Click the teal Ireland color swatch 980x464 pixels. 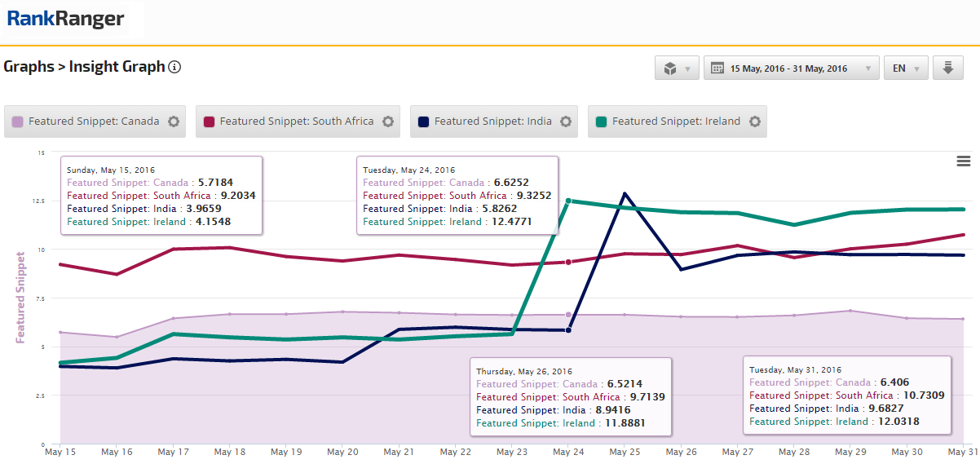(601, 122)
